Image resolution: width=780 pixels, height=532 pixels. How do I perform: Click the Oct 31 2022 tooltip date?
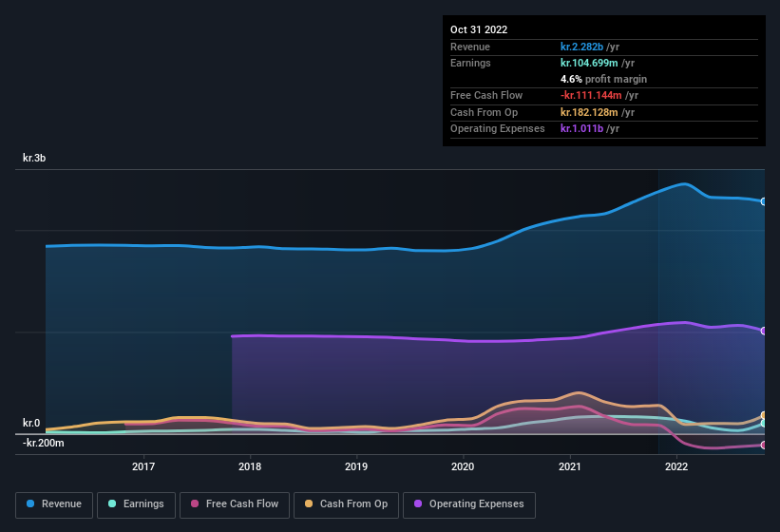479,29
